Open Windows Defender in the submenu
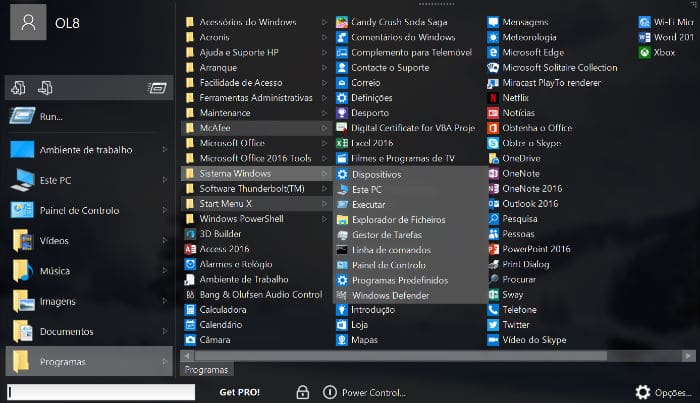This screenshot has width=700, height=403. click(389, 295)
